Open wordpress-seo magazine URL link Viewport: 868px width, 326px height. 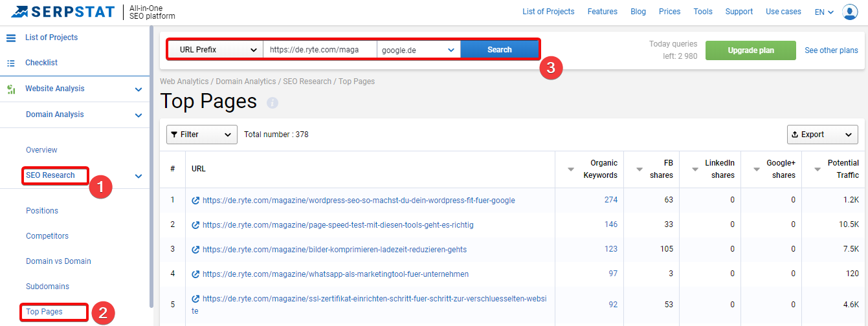click(359, 201)
